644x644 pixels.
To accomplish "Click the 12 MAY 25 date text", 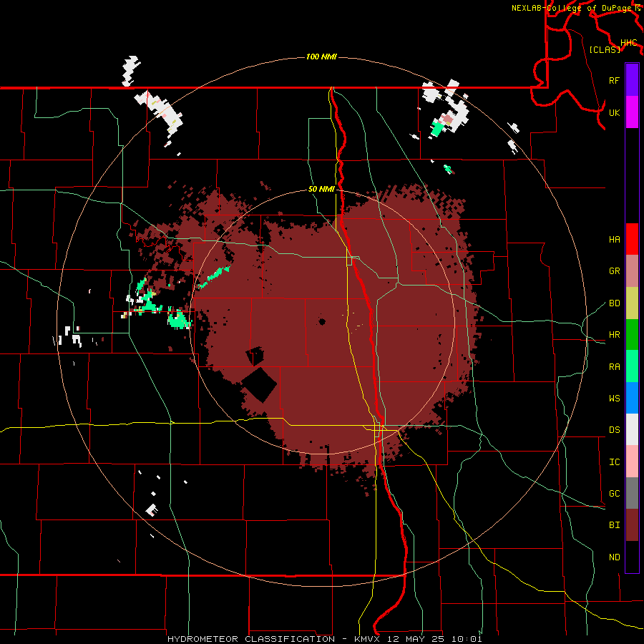I will point(416,639).
